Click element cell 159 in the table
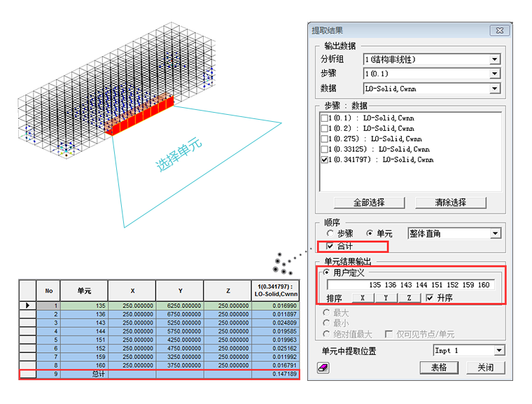The height and width of the screenshot is (404, 532). 84,357
